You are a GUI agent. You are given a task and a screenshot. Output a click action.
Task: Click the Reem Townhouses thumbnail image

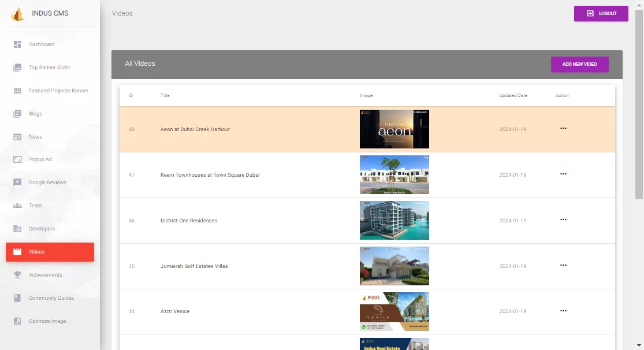pos(394,174)
